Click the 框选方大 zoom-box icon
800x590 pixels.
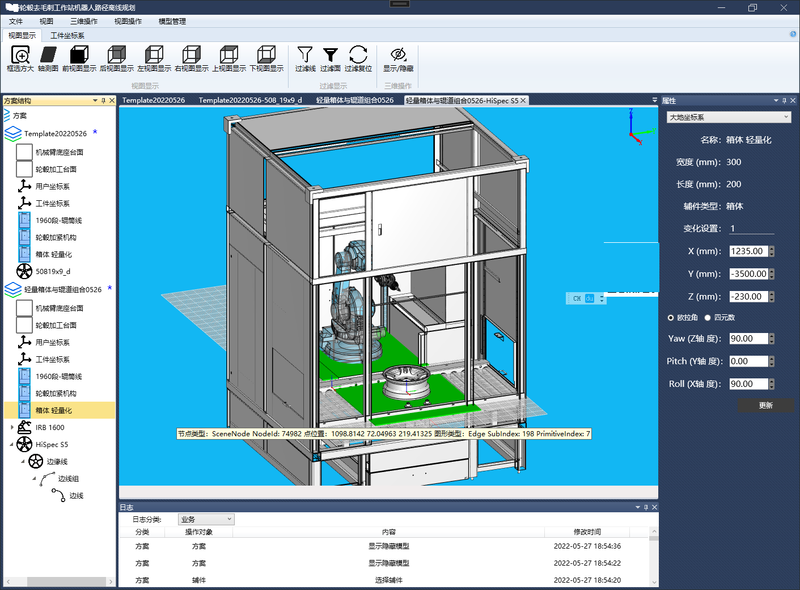coord(20,55)
